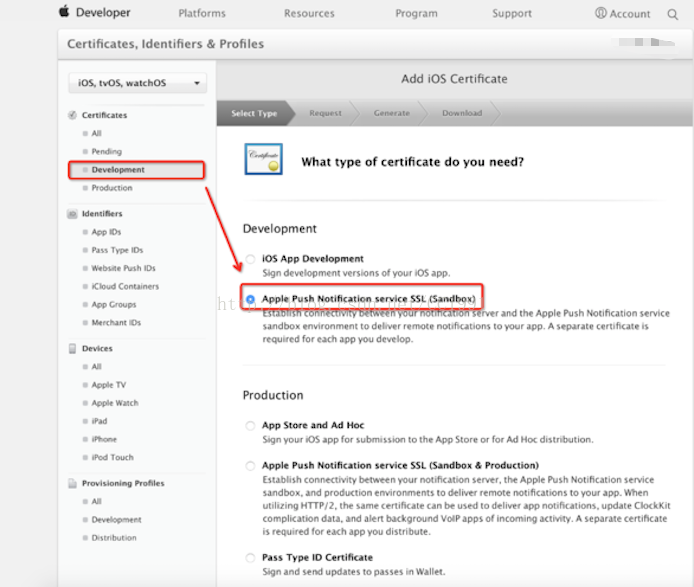Click the Devices section icon
Viewport: 694px width, 587px height.
72,349
